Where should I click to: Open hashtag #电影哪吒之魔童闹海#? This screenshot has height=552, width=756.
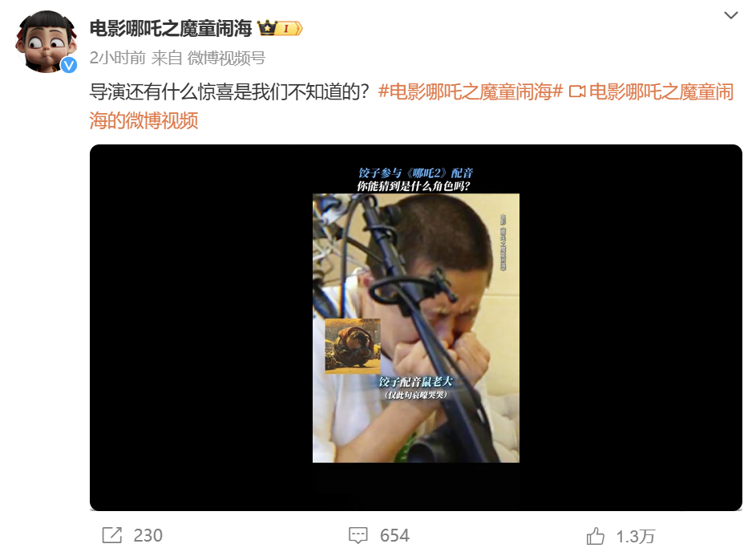471,91
